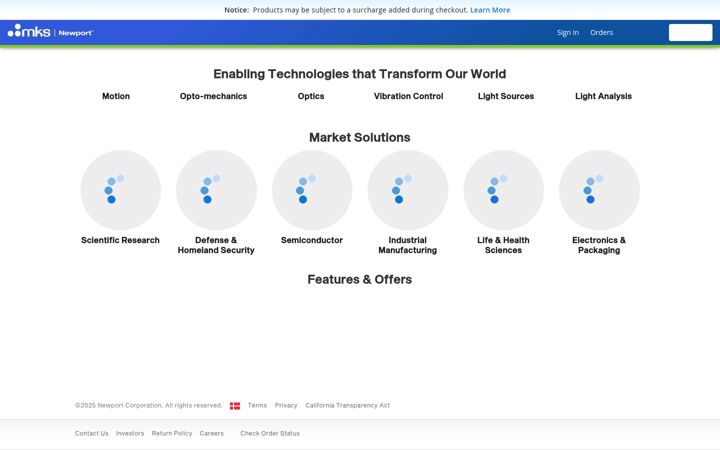The width and height of the screenshot is (720, 450).
Task: Click the 2025 Newport Corporation copyright text
Action: [x=148, y=405]
